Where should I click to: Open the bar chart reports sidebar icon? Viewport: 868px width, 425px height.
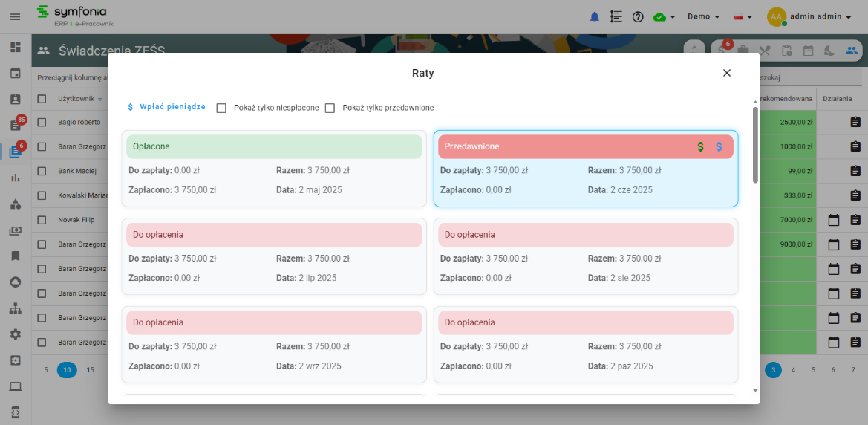tap(16, 178)
